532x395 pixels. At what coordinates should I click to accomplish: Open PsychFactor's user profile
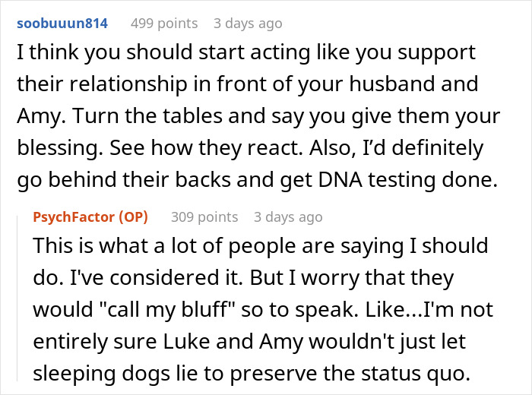pos(75,217)
